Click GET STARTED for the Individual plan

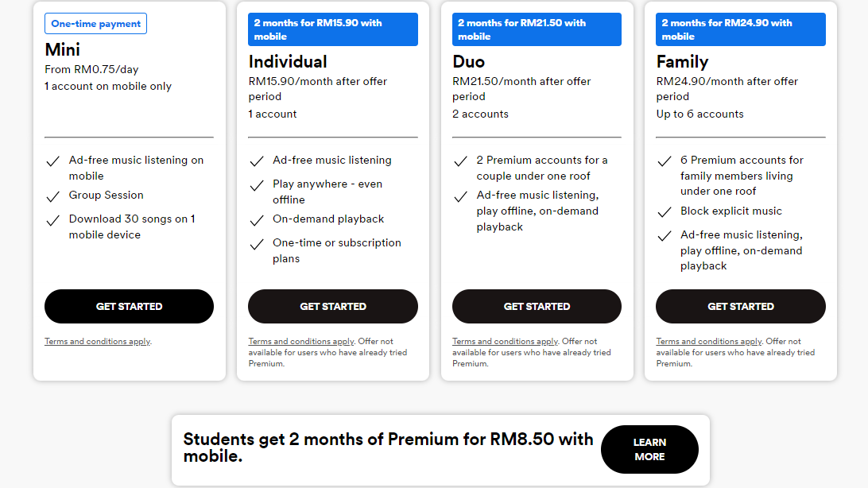[333, 306]
